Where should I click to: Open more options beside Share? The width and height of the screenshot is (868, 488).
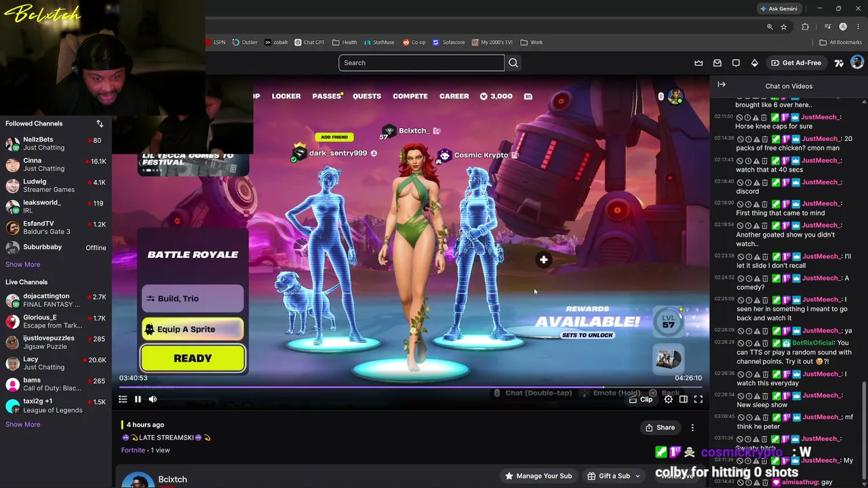click(x=692, y=428)
